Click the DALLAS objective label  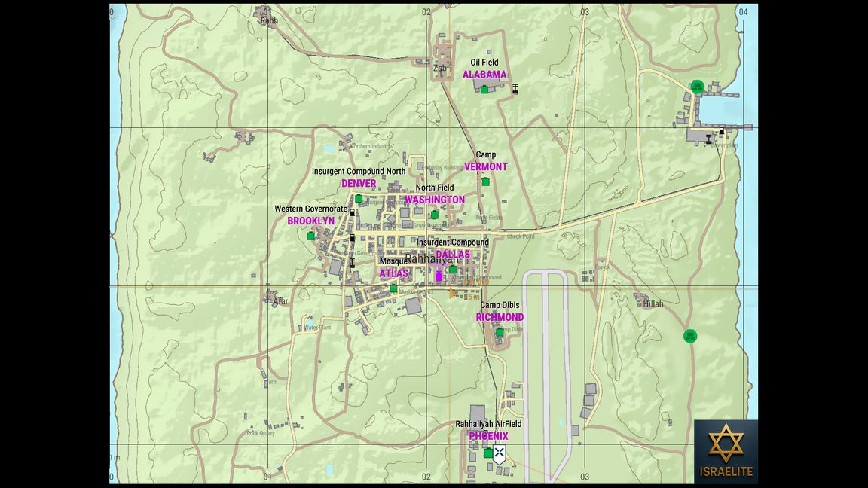[x=452, y=255]
